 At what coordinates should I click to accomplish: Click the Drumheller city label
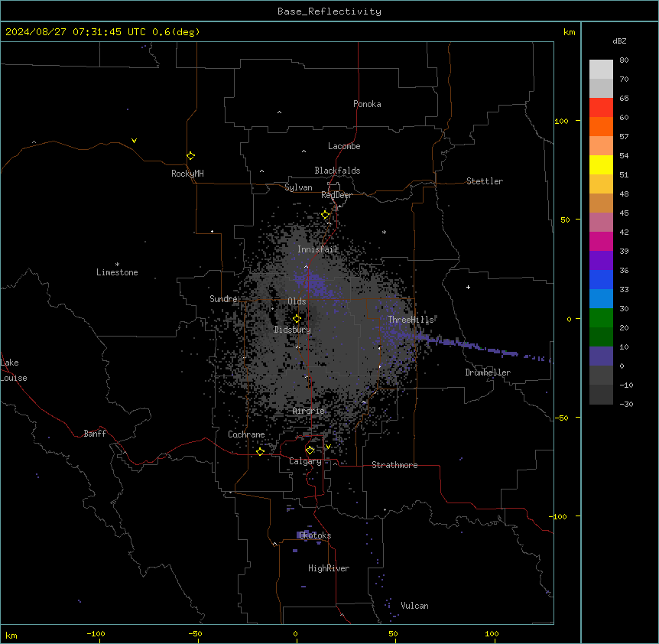coord(488,372)
